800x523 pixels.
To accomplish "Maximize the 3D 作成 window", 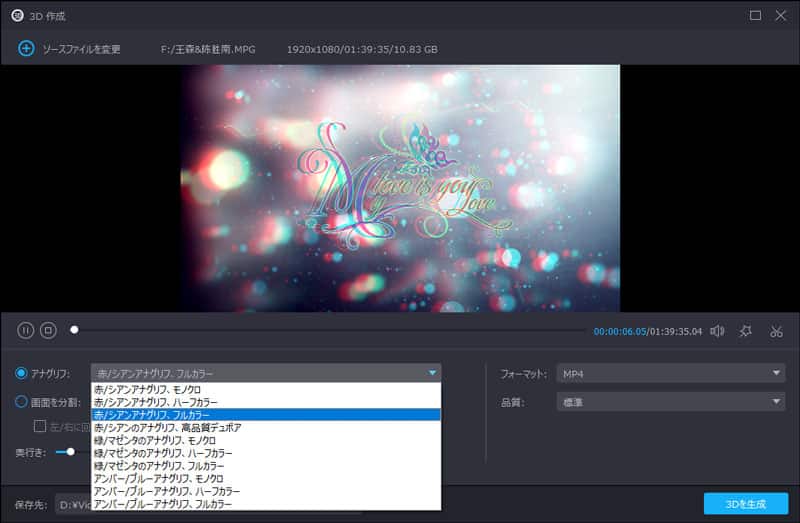I will (755, 16).
